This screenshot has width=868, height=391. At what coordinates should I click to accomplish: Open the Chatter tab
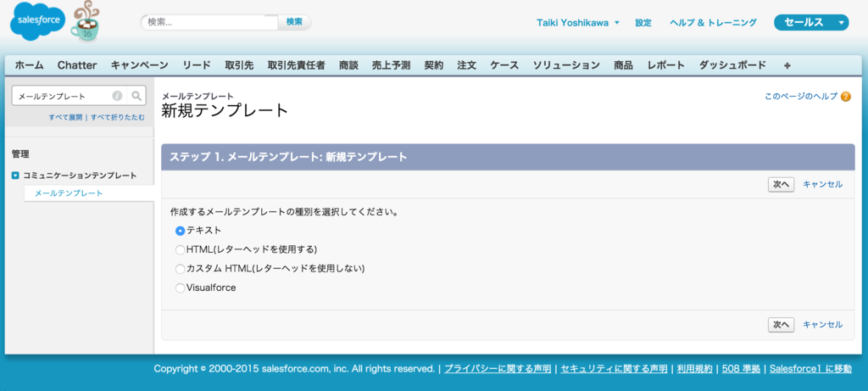77,65
